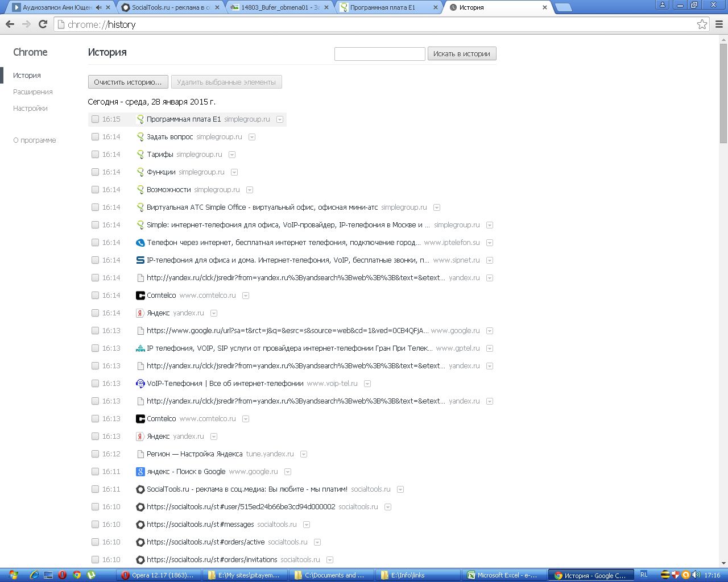Open Настройки in the Chrome sidebar
728x582 pixels.
coord(30,109)
